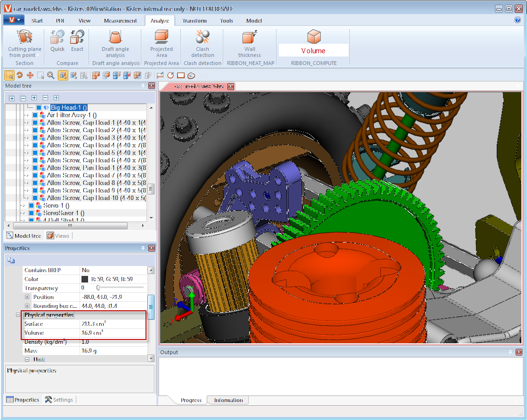Viewport: 527px width, 420px height.
Task: Expand the Servo-1 tree node
Action: tap(24, 205)
